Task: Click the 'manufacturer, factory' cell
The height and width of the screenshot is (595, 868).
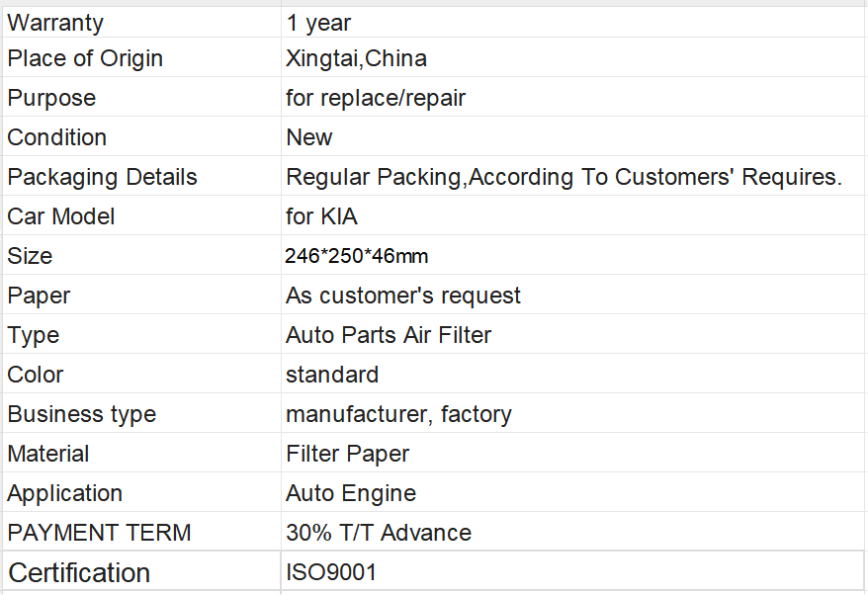Action: pos(574,414)
